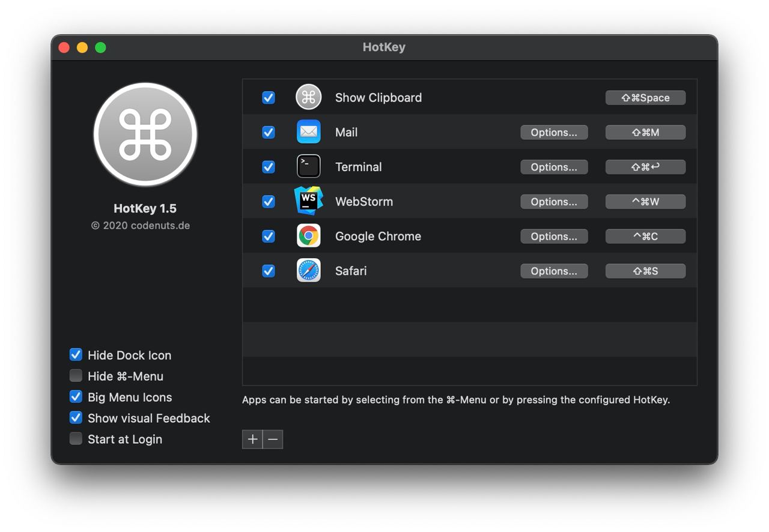The image size is (769, 532).
Task: Toggle Big Menu Icons checkbox
Action: [76, 397]
